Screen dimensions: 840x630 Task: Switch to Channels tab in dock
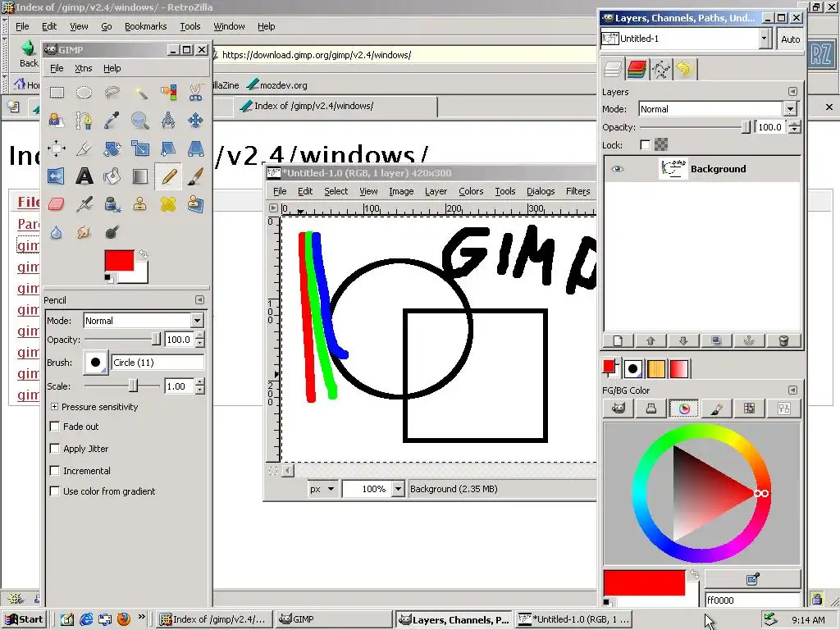[x=637, y=69]
